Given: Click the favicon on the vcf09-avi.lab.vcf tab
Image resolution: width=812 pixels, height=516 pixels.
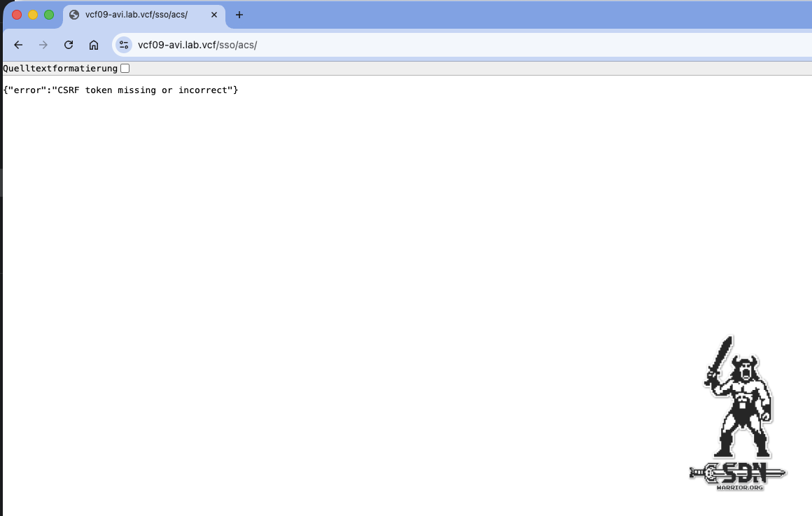Looking at the screenshot, I should (x=74, y=14).
